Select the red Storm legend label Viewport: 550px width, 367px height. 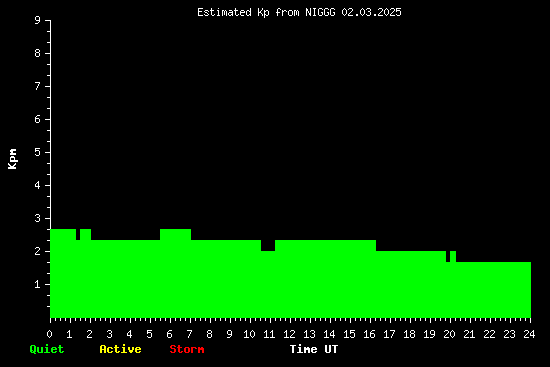click(187, 349)
